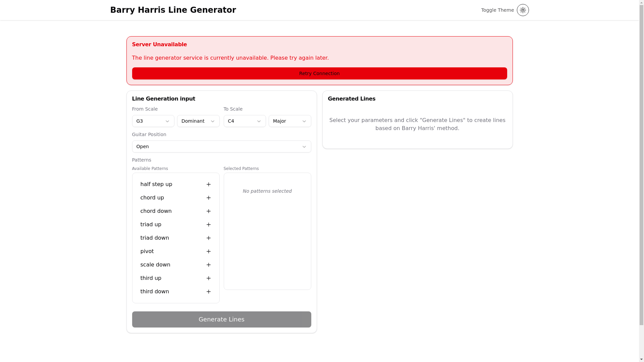644x362 pixels.
Task: Click the 'Selected Patterns' label
Action: tap(241, 169)
